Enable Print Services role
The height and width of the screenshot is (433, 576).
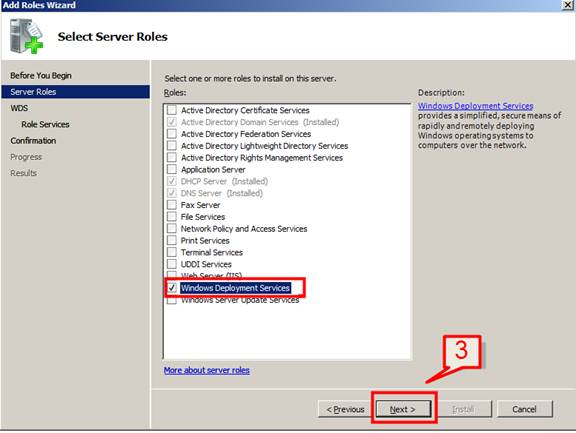pos(172,240)
